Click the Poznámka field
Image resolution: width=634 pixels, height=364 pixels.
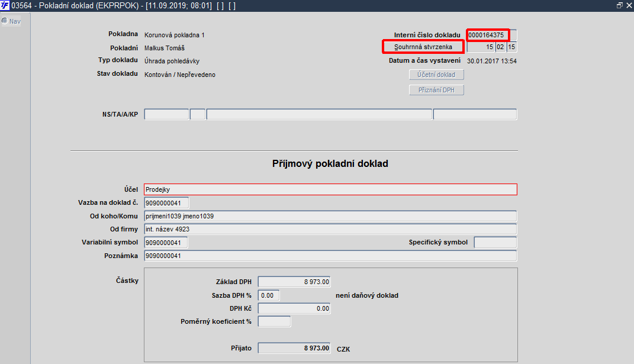click(330, 256)
